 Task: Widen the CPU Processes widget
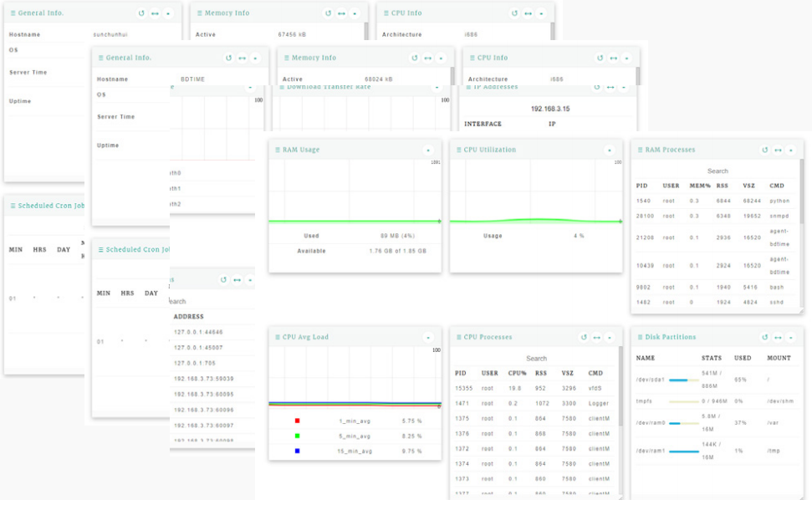pos(596,337)
